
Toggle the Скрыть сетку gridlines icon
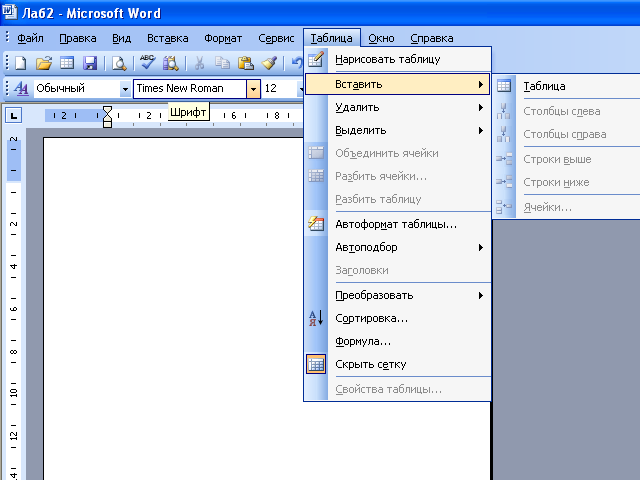pos(316,364)
